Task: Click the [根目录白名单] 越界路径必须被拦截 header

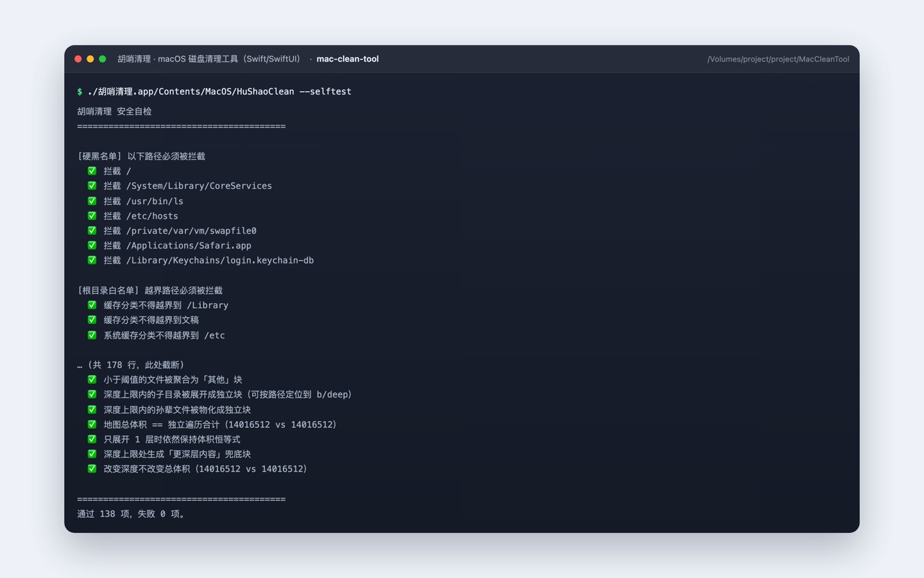Action: point(150,291)
